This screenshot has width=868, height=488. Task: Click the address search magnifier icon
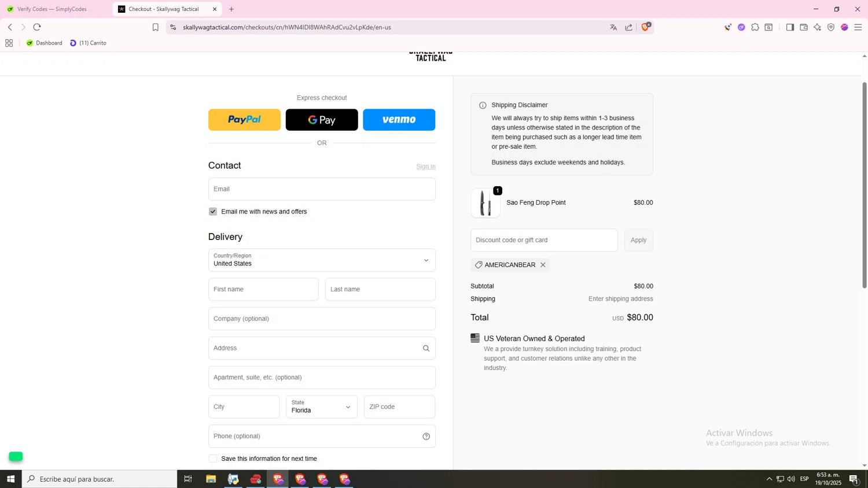click(426, 348)
